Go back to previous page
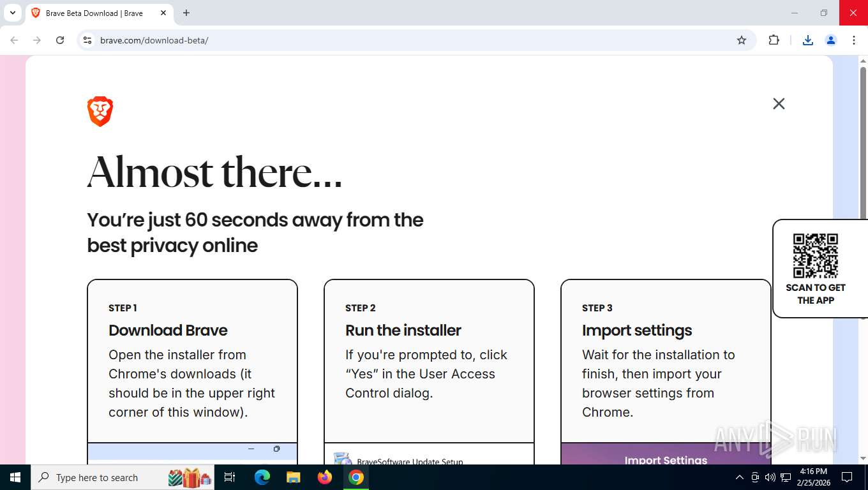 (x=14, y=40)
